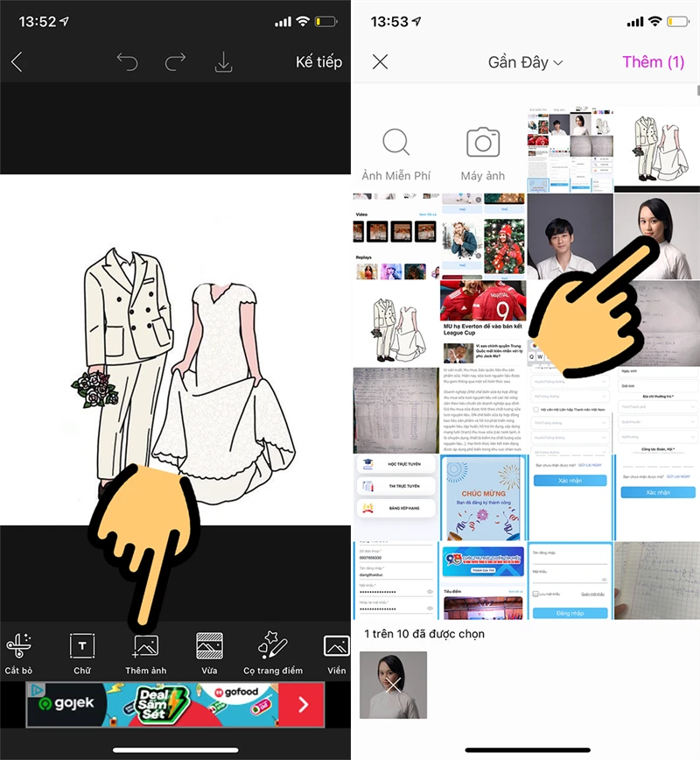Expand the Gần Đây album dropdown
Image resolution: width=700 pixels, height=760 pixels.
(x=525, y=62)
